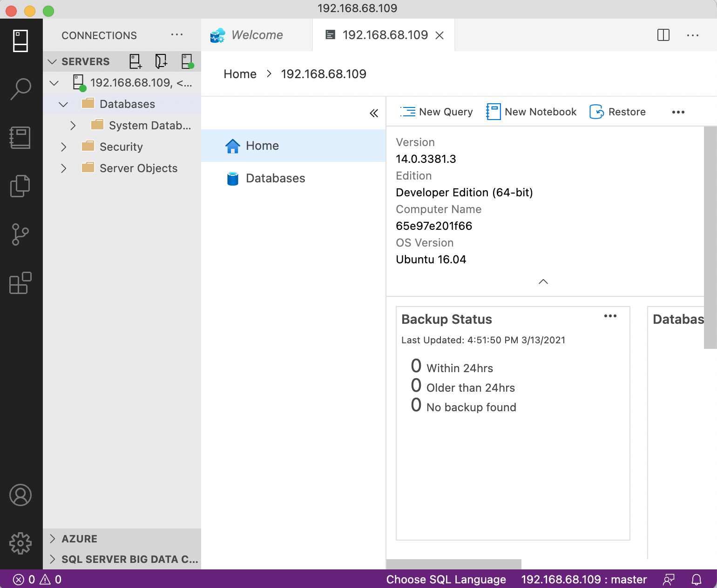Open the Notebooks view in activity bar

(x=20, y=138)
